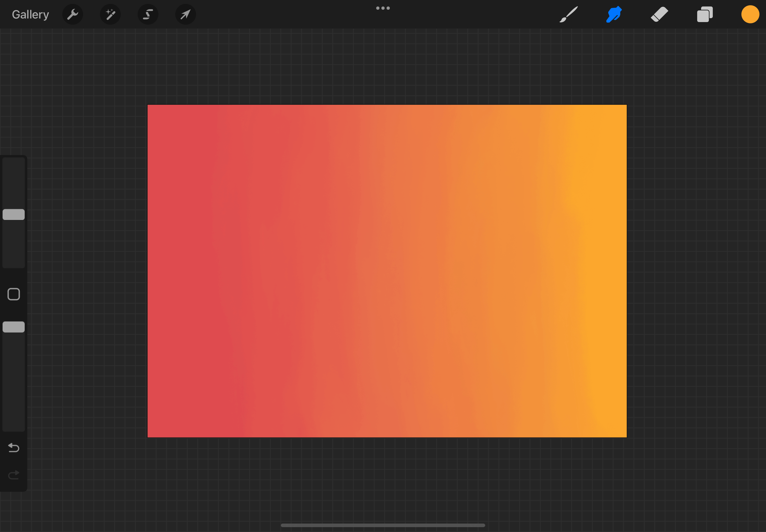
Task: Open the orange active color swatch
Action: pos(750,15)
